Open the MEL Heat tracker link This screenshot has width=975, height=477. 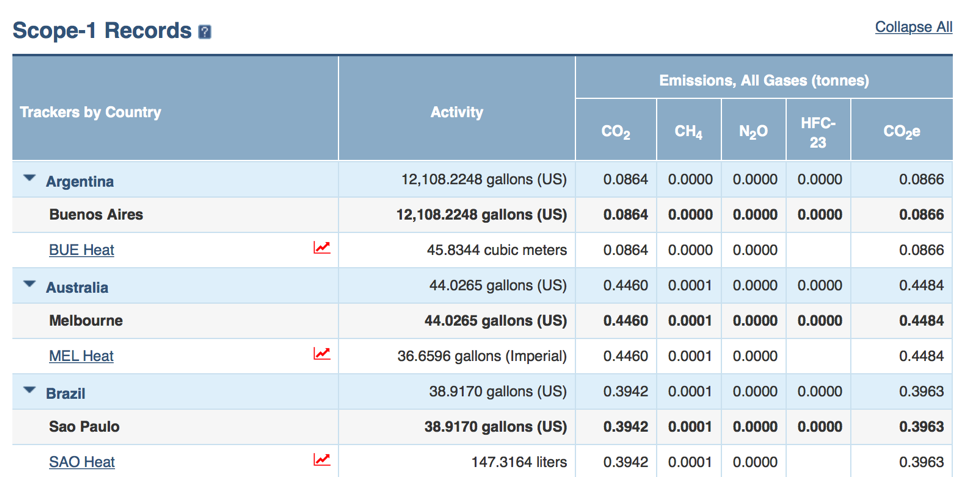81,356
